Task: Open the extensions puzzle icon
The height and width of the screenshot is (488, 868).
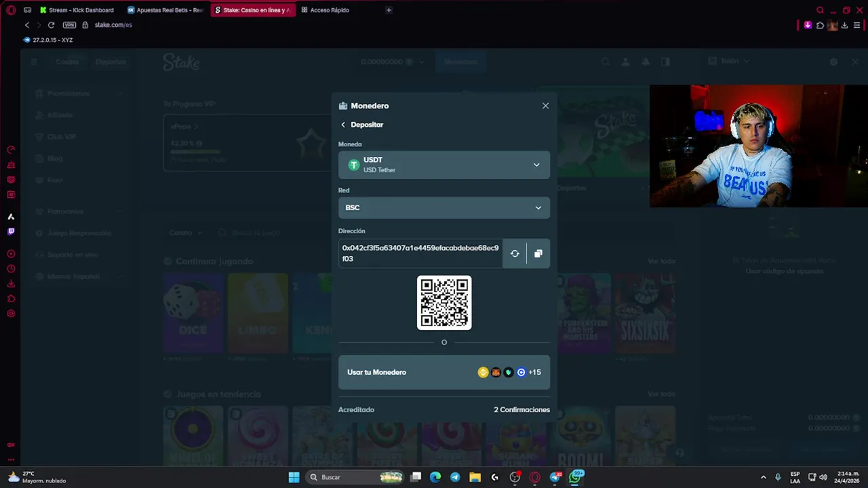Action: [820, 25]
